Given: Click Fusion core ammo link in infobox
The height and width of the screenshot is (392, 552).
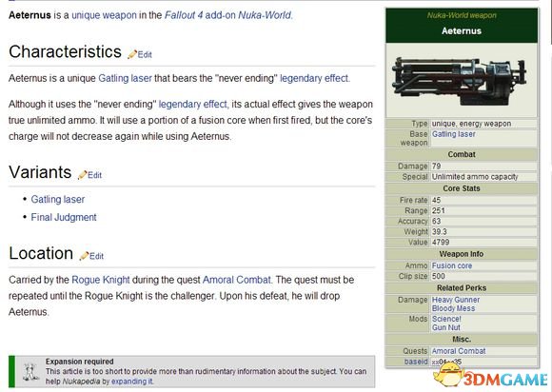Looking at the screenshot, I should [452, 265].
